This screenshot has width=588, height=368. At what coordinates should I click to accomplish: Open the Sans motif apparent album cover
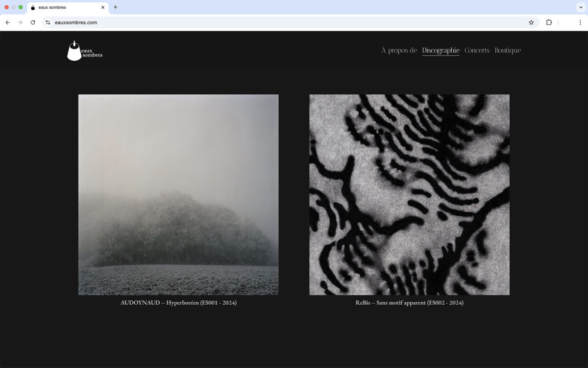coord(410,195)
